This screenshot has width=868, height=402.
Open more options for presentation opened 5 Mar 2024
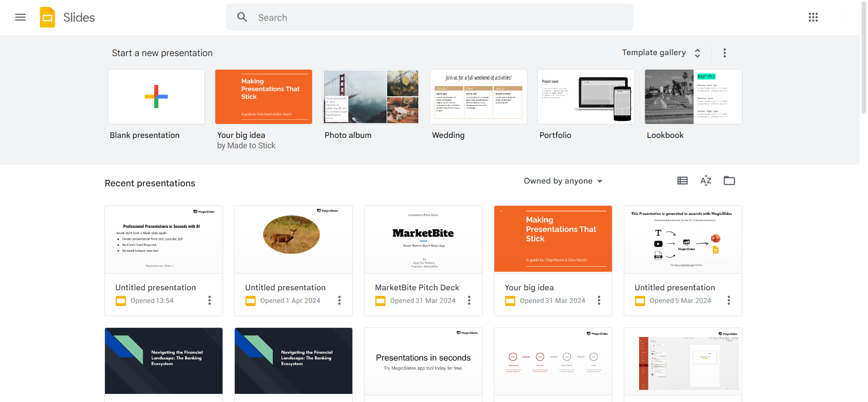pyautogui.click(x=729, y=300)
